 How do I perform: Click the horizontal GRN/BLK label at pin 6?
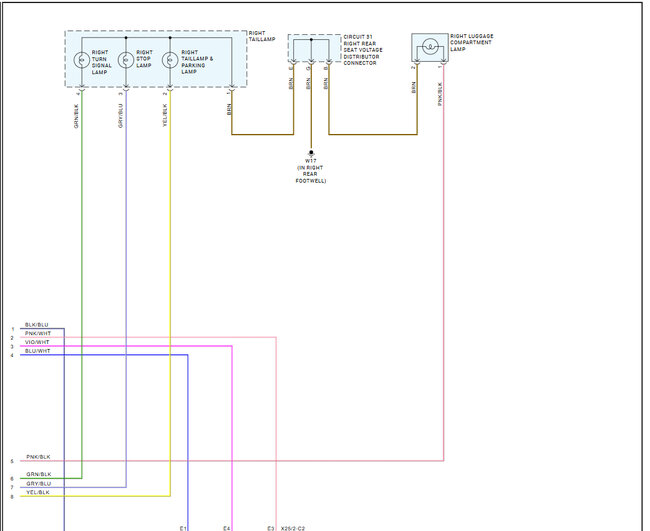pyautogui.click(x=39, y=475)
